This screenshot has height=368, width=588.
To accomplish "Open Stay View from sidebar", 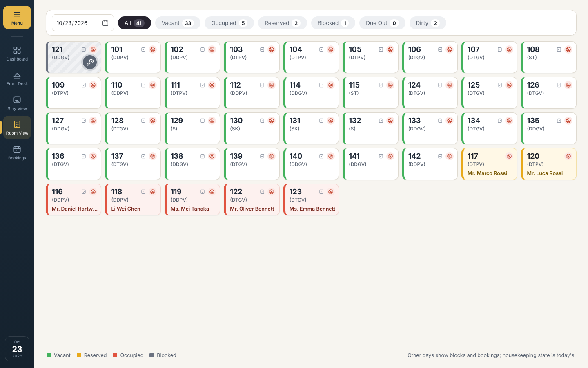I will pos(17,103).
